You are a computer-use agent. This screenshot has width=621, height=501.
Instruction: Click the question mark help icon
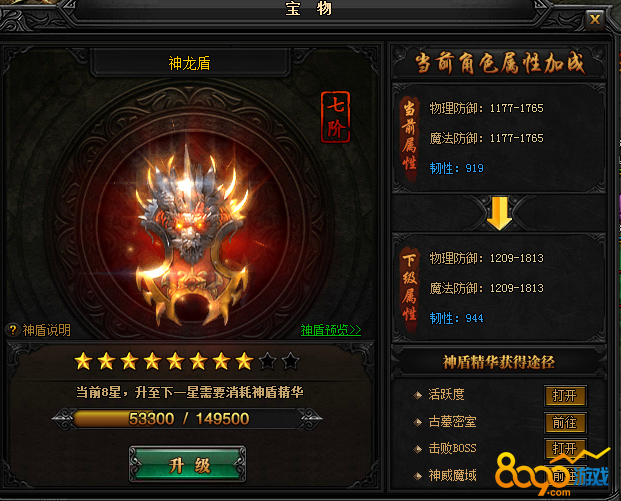point(13,330)
